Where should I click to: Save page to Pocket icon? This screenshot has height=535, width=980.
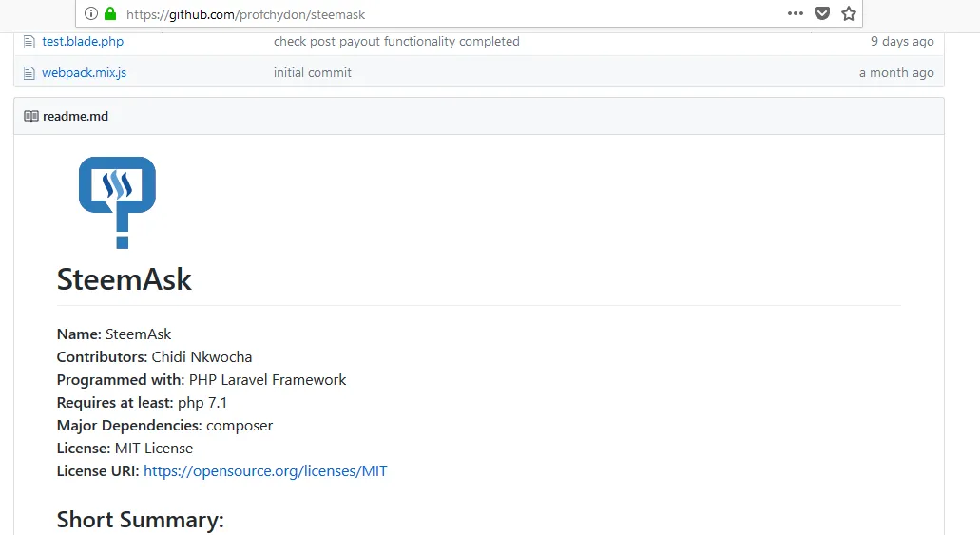point(822,13)
